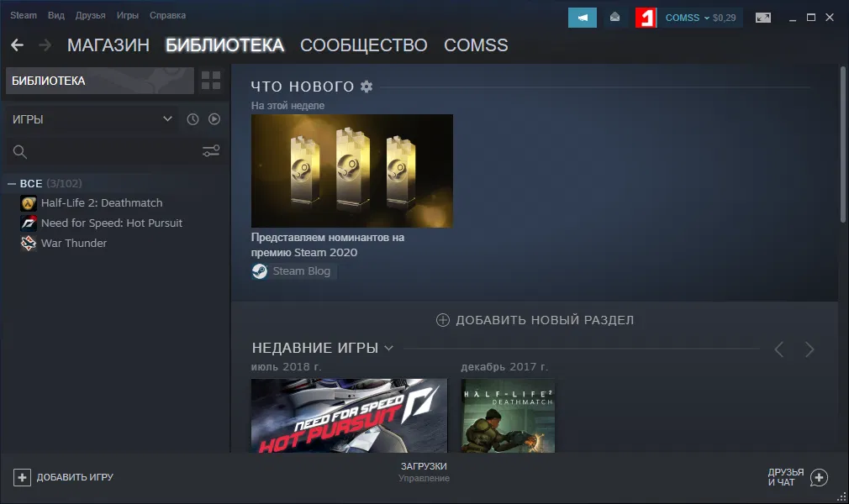This screenshot has width=849, height=504.
Task: Open What's New settings gear
Action: coord(366,86)
